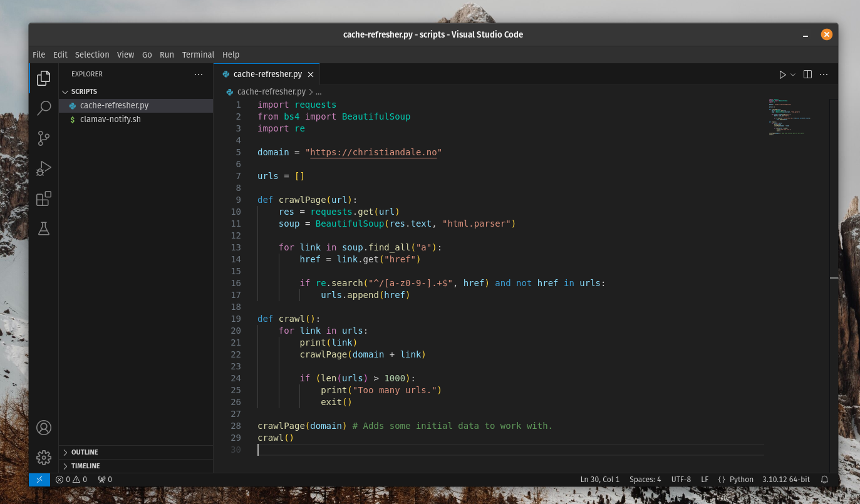Open the Go menu
The image size is (860, 504).
pos(147,54)
